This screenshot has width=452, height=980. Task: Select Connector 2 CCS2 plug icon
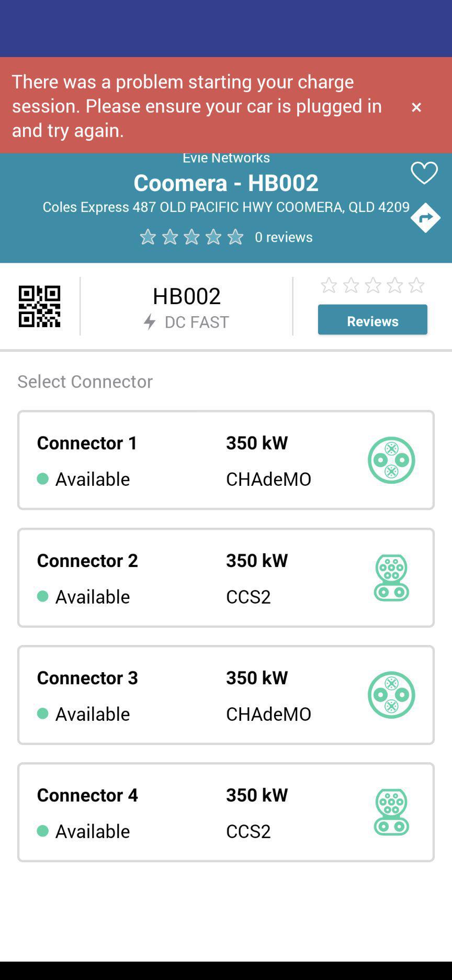click(x=391, y=577)
